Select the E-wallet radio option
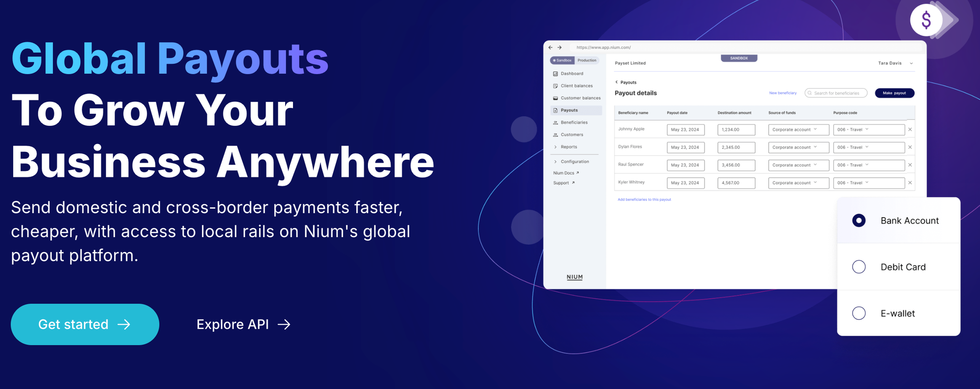 (x=859, y=314)
